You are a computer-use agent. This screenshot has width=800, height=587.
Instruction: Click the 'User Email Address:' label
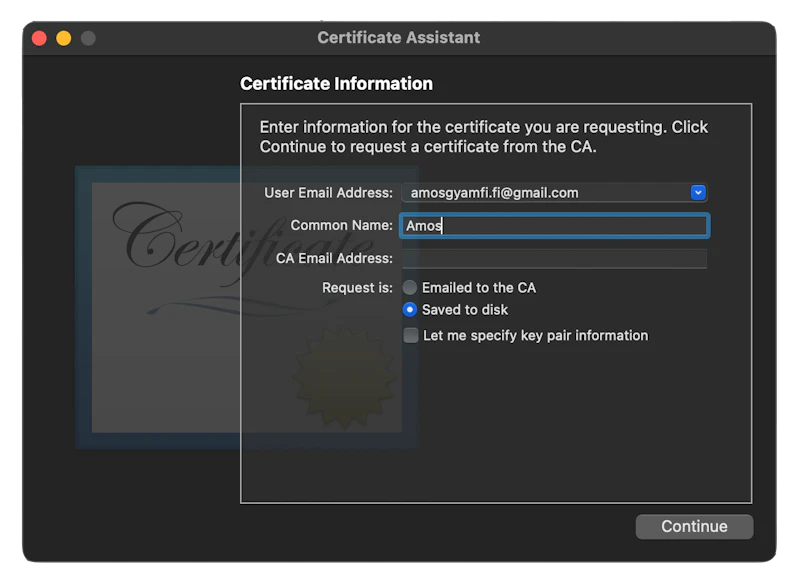tap(328, 193)
